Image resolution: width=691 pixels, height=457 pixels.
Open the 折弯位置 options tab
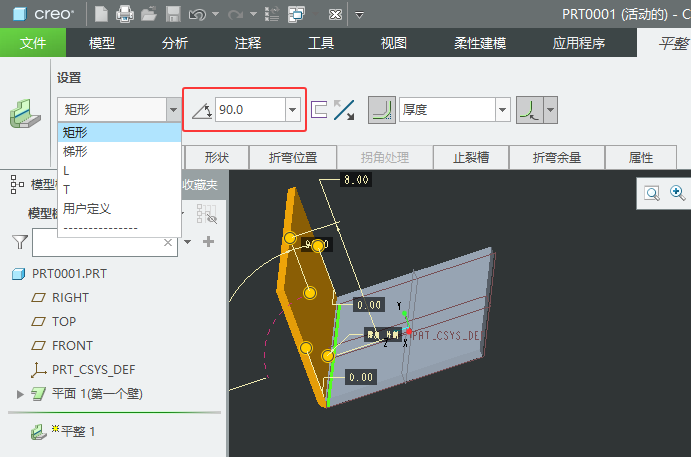[293, 157]
